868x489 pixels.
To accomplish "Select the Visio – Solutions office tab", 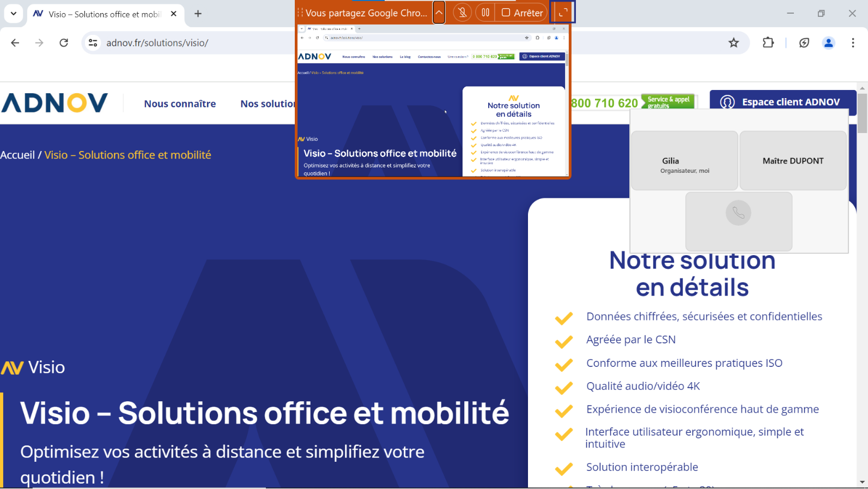I will (105, 14).
